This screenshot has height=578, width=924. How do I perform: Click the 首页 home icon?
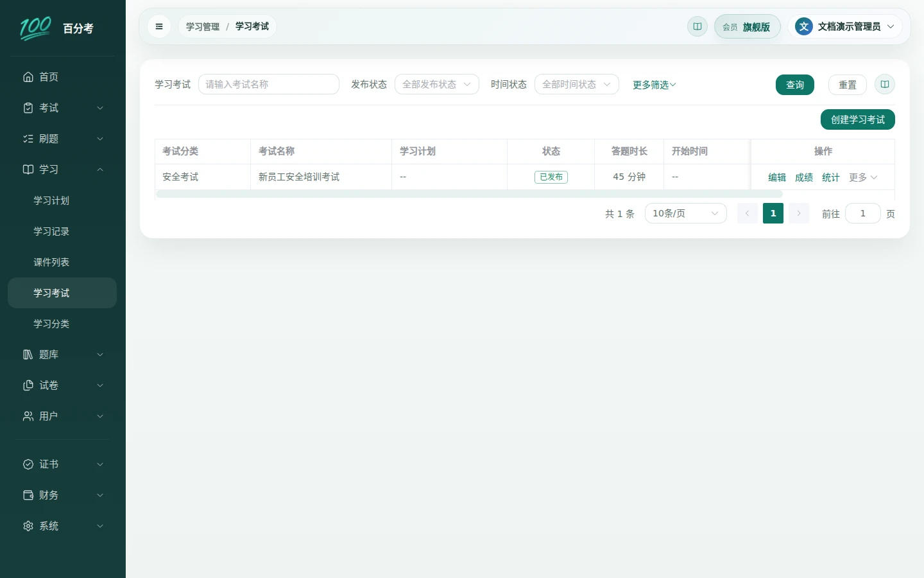coord(28,77)
